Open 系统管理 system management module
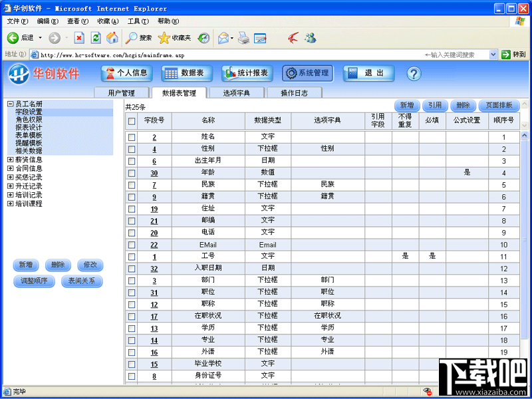The width and height of the screenshot is (532, 399). click(x=308, y=73)
